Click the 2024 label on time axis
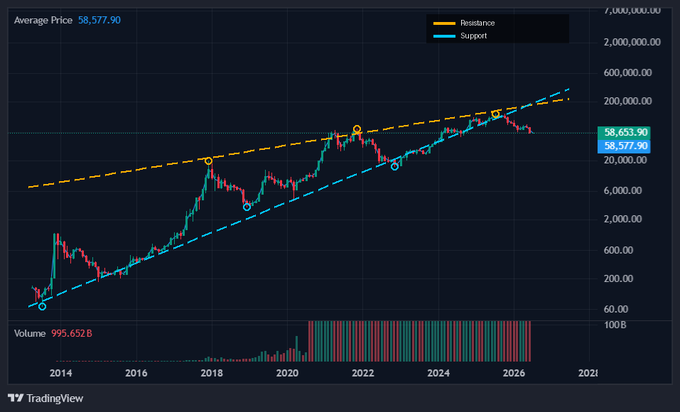This screenshot has height=412, width=680. pyautogui.click(x=438, y=373)
